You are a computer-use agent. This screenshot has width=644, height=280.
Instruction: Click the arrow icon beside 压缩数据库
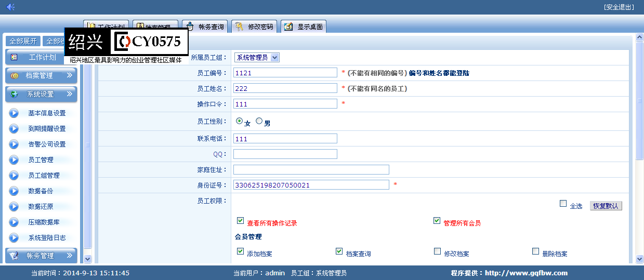coord(14,222)
